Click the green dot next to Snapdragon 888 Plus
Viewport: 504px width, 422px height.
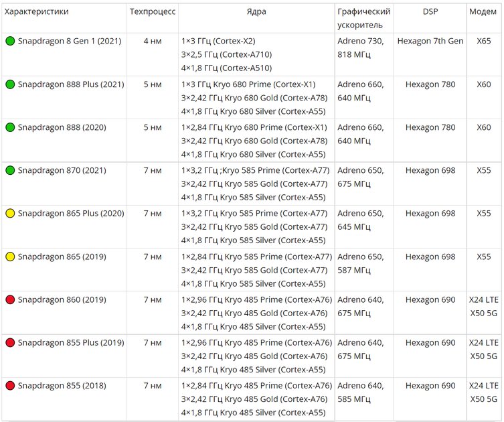(x=10, y=84)
